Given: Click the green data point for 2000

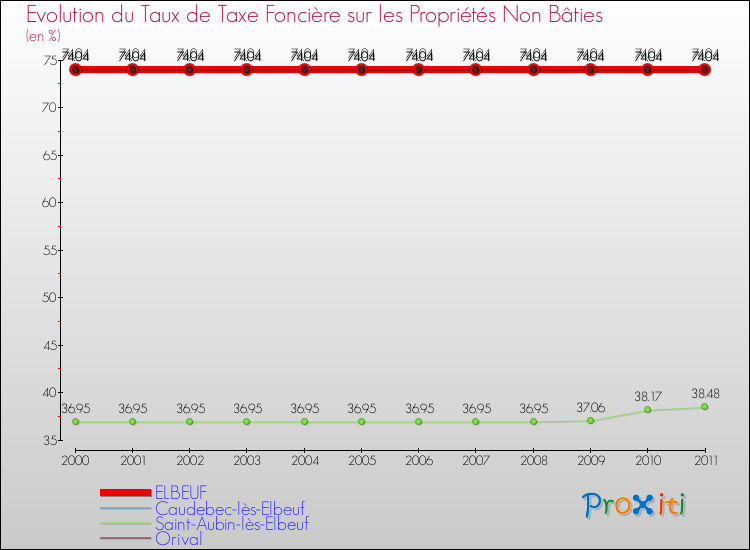Looking at the screenshot, I should point(76,422).
